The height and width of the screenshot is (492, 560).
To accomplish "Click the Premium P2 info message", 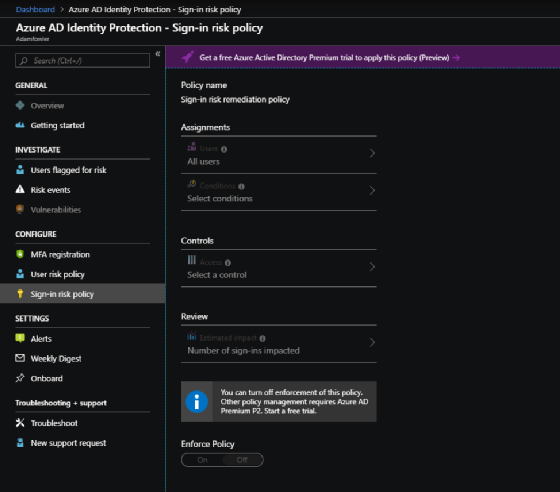I will 279,402.
